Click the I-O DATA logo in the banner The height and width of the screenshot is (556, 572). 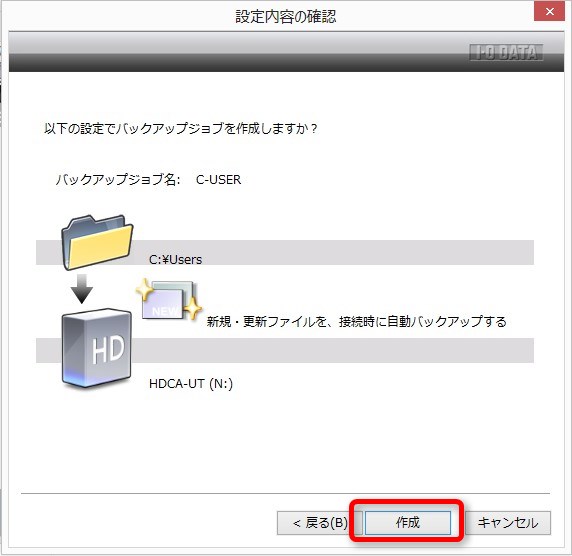[506, 53]
